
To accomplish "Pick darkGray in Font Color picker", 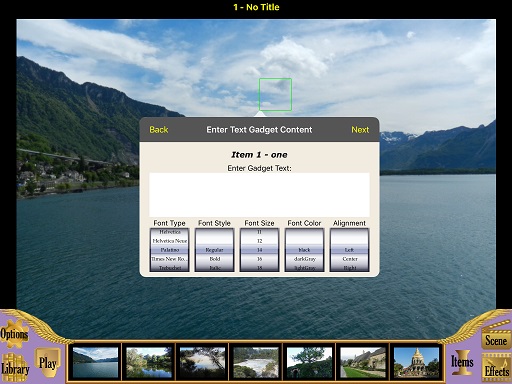I will (x=304, y=259).
